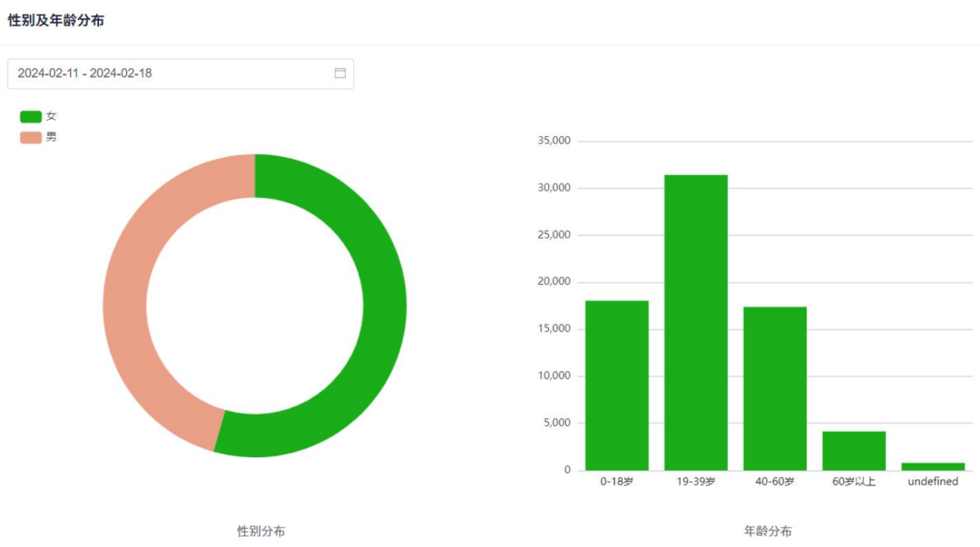The width and height of the screenshot is (980, 547).
Task: Click the 性别及年龄分布 panel heading
Action: coord(55,20)
